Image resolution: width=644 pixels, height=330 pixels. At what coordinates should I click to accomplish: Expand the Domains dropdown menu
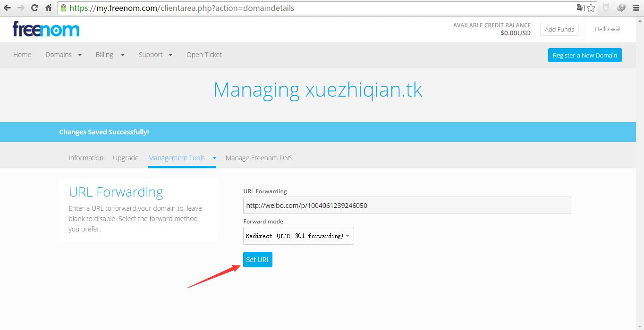[x=63, y=55]
